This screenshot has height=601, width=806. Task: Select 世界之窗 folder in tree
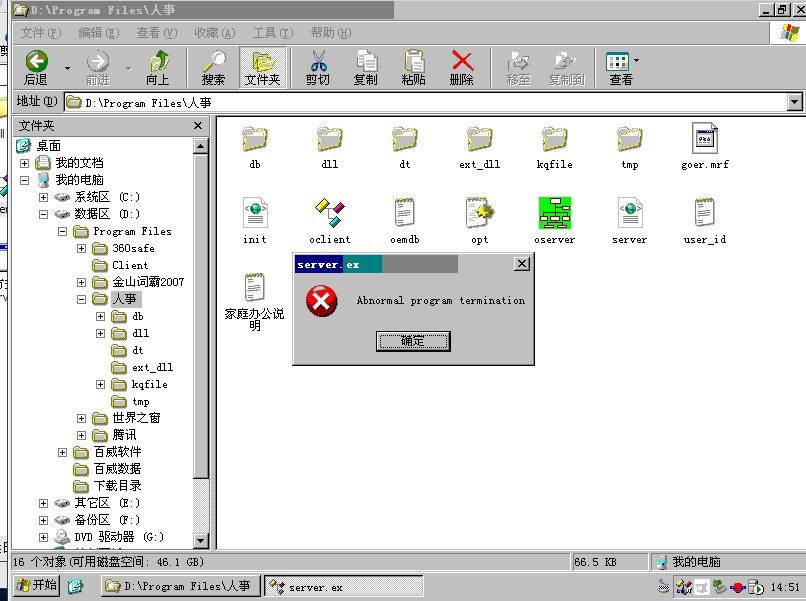click(136, 418)
